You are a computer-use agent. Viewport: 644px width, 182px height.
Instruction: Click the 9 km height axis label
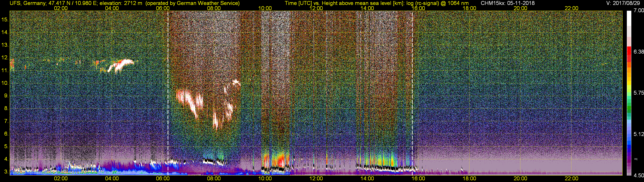pyautogui.click(x=6, y=96)
